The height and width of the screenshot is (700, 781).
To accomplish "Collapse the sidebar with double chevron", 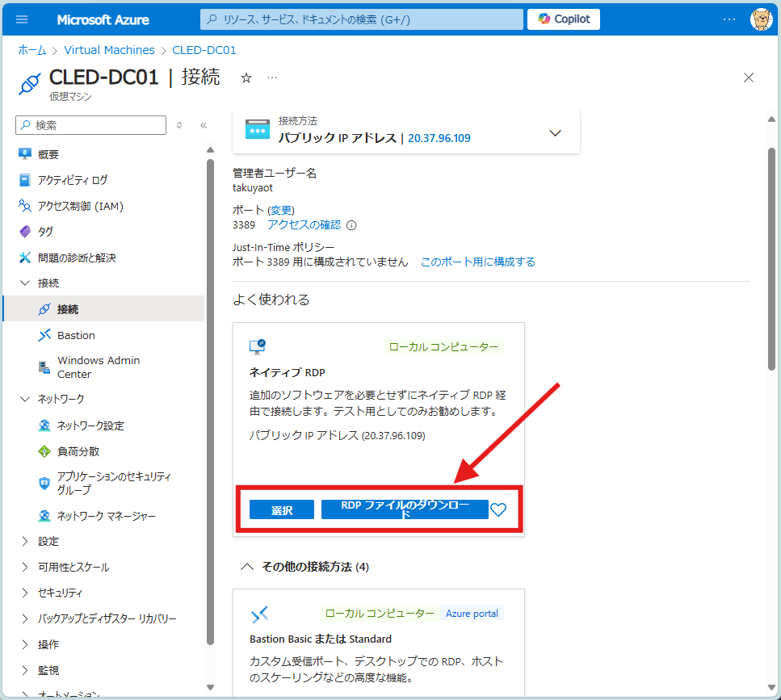I will point(204,125).
